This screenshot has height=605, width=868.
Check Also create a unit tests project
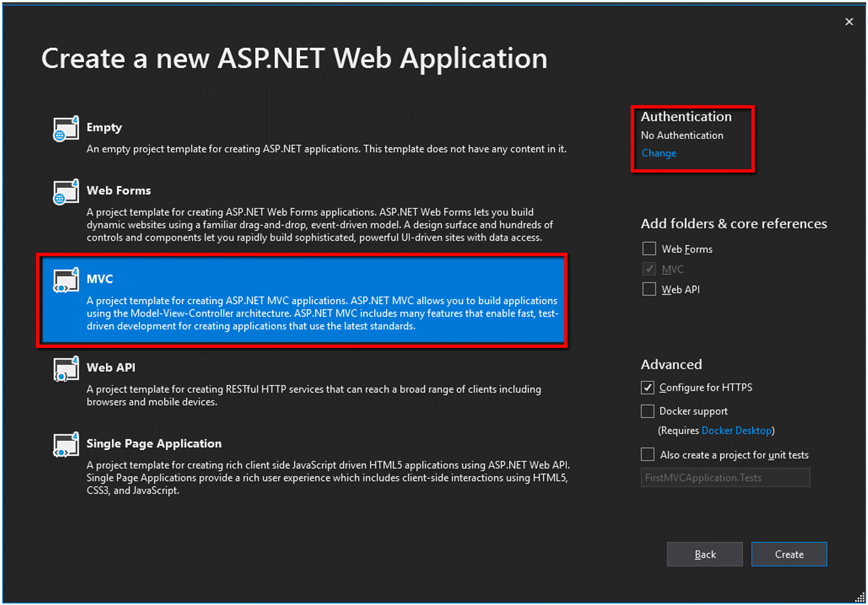[647, 454]
